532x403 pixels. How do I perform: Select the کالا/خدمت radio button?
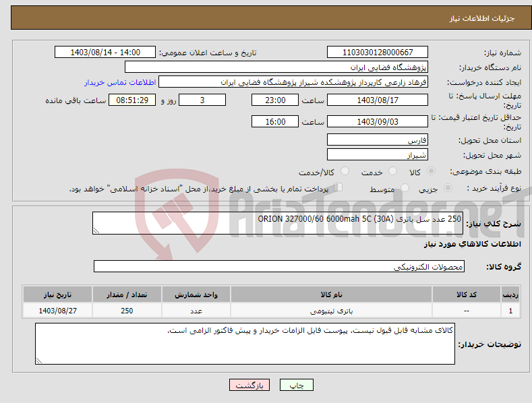345,171
